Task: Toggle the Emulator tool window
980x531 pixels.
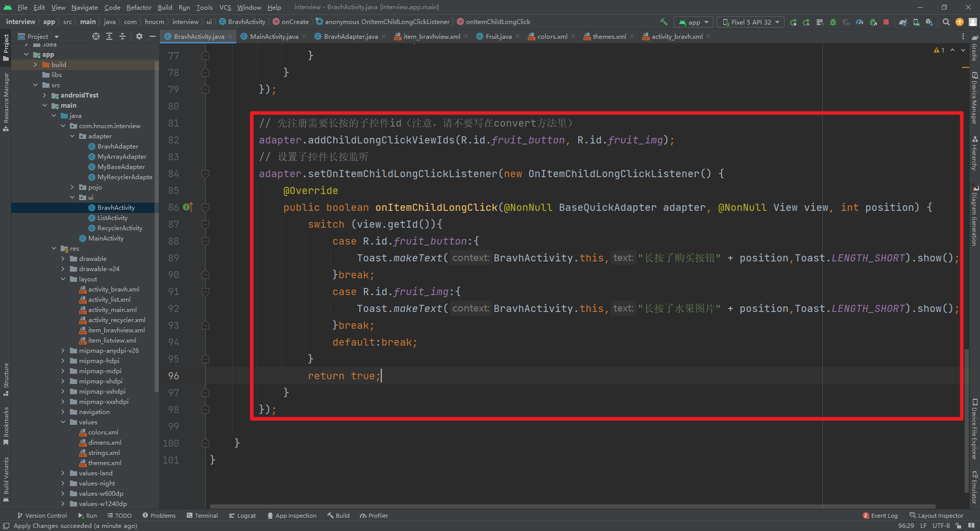Action: 974,488
